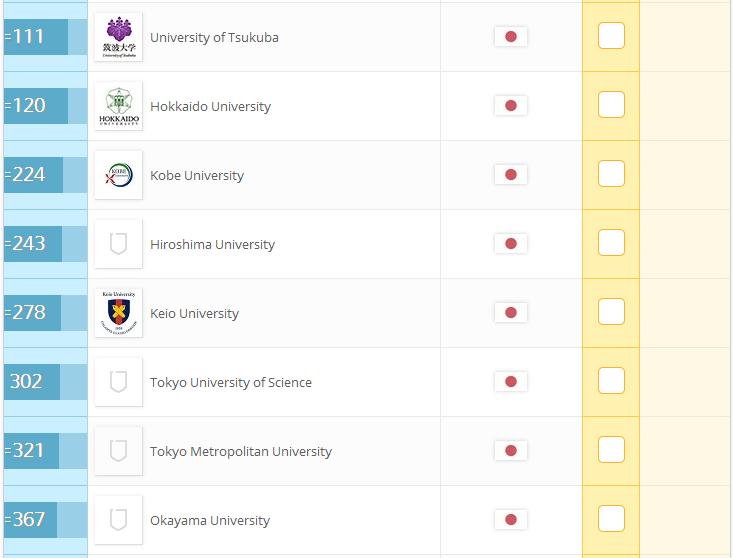
Task: Click Japan flag in Hokkaido University row
Action: pos(511,106)
